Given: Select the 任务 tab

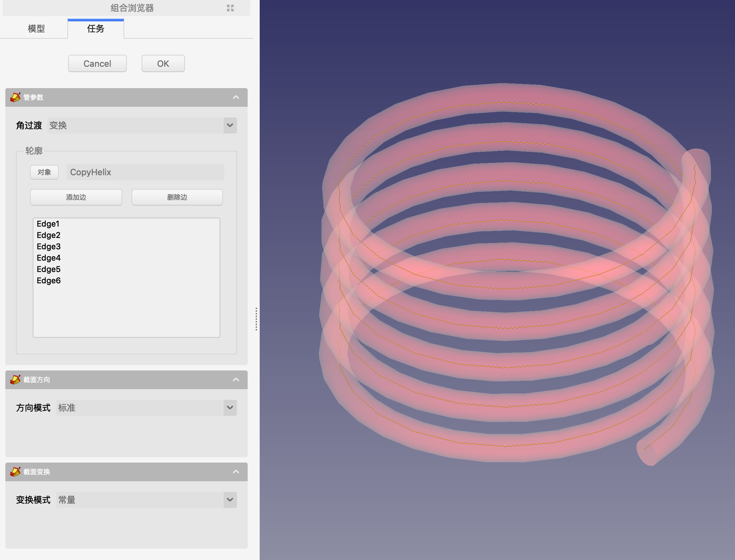Looking at the screenshot, I should (x=96, y=29).
